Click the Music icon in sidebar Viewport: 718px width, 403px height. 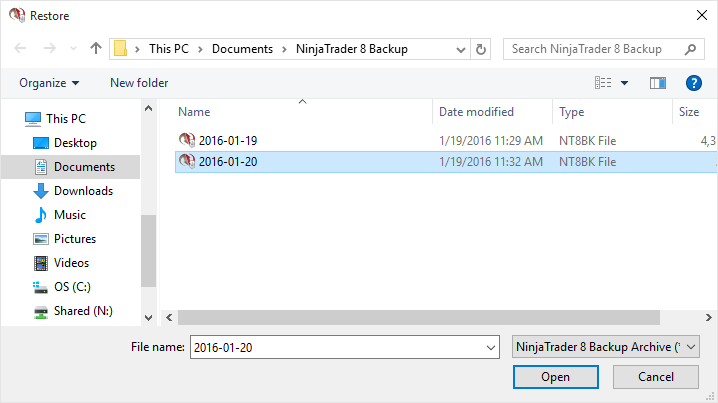coord(41,215)
